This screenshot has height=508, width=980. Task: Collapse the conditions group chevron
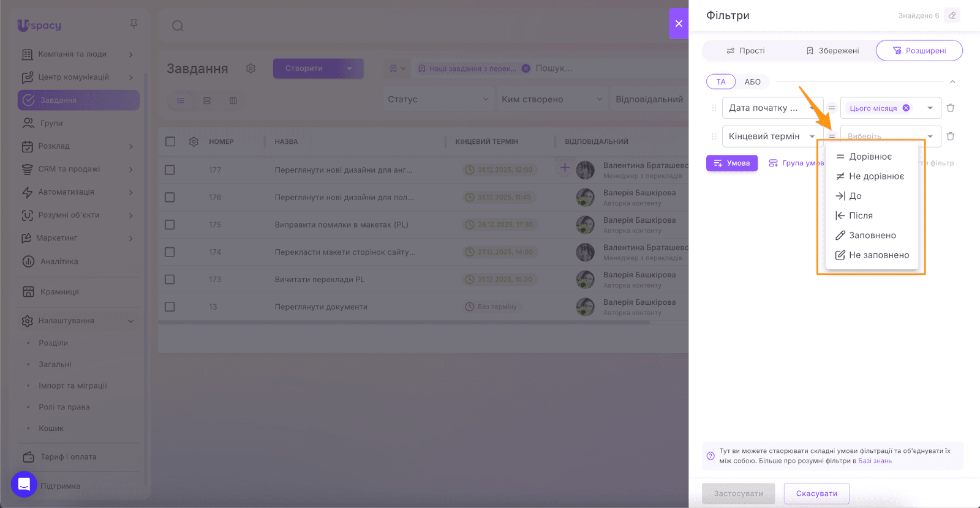point(952,81)
